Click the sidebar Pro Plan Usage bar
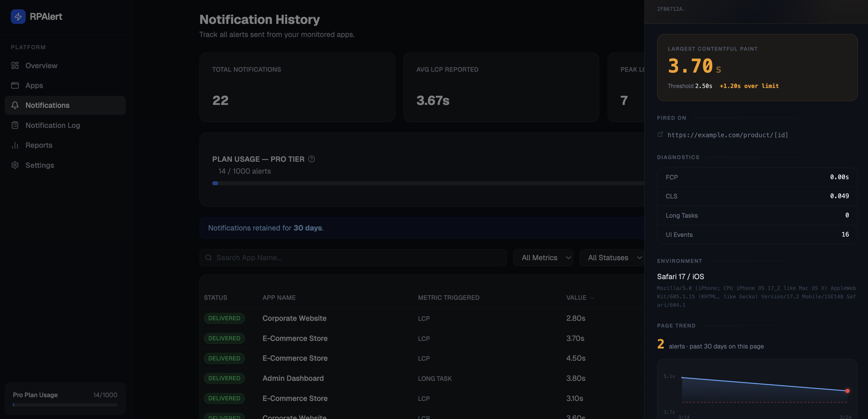Screen dimensions: 868x419 tap(65, 404)
